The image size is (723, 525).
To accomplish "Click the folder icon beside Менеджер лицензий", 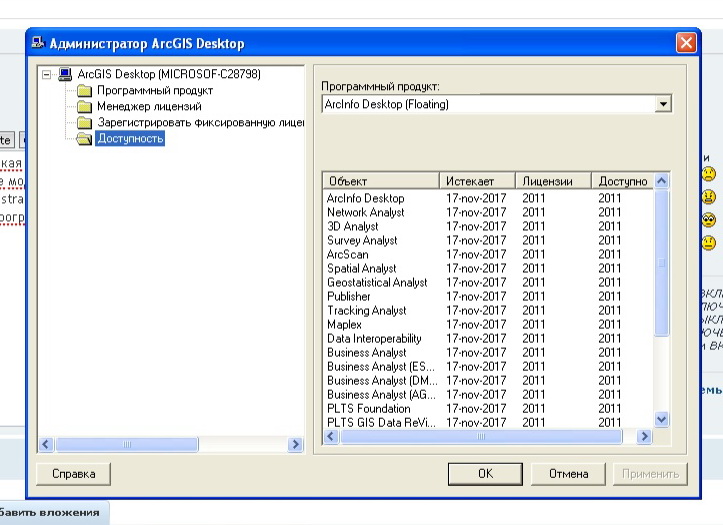I will (85, 107).
